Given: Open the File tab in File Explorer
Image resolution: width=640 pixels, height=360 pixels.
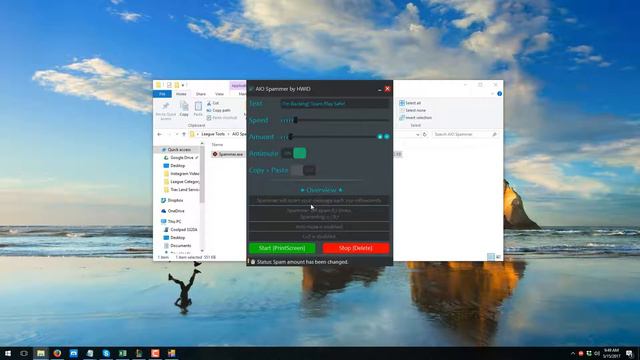Looking at the screenshot, I should pos(162,94).
